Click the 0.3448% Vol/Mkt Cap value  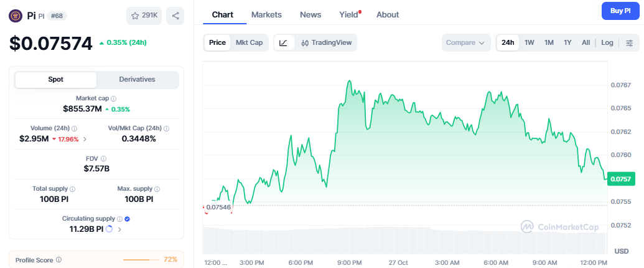click(x=139, y=139)
